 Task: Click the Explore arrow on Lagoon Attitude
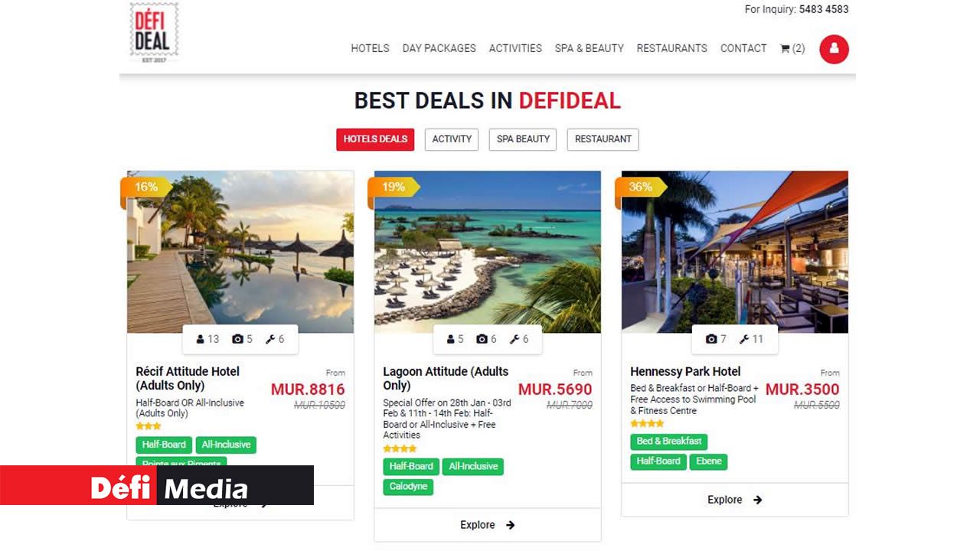point(511,525)
